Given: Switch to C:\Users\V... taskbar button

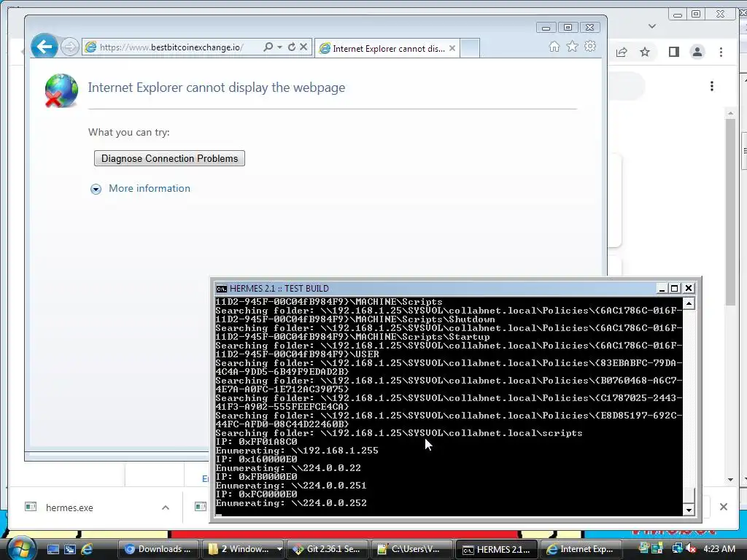Looking at the screenshot, I should tap(411, 549).
